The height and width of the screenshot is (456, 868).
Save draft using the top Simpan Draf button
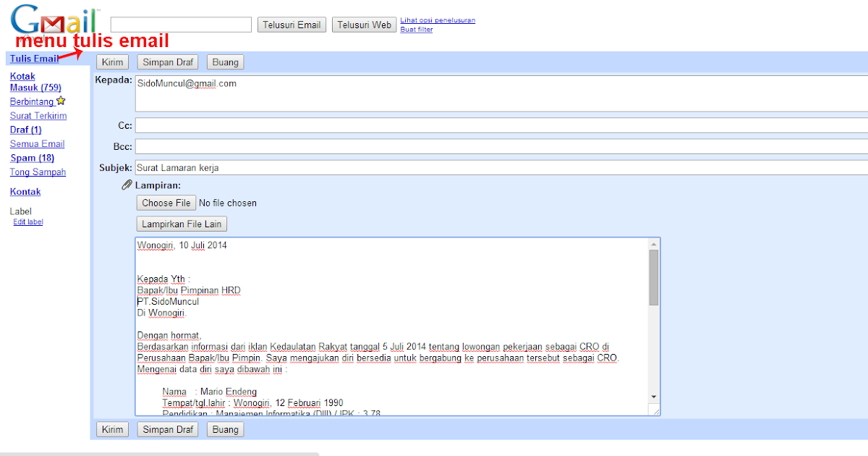pyautogui.click(x=168, y=62)
